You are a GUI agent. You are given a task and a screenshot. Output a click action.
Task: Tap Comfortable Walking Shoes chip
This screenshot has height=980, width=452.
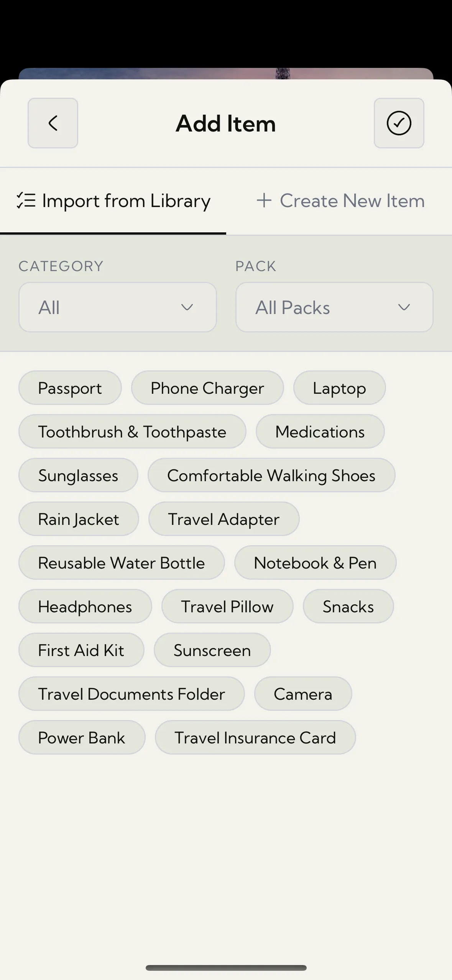click(x=271, y=475)
